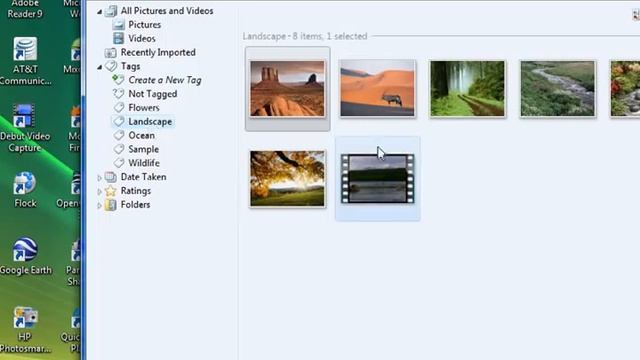Click the Landscape tag icon
Image resolution: width=640 pixels, height=360 pixels.
(119, 121)
